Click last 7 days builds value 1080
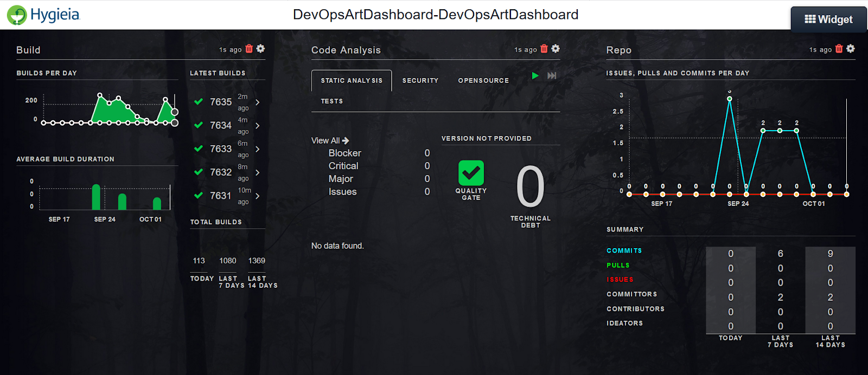 pyautogui.click(x=228, y=261)
